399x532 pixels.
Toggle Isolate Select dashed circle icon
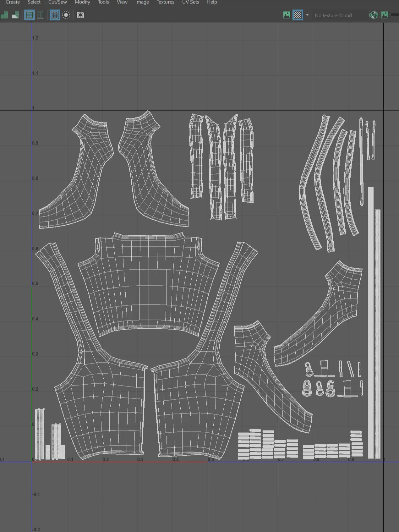(66, 15)
